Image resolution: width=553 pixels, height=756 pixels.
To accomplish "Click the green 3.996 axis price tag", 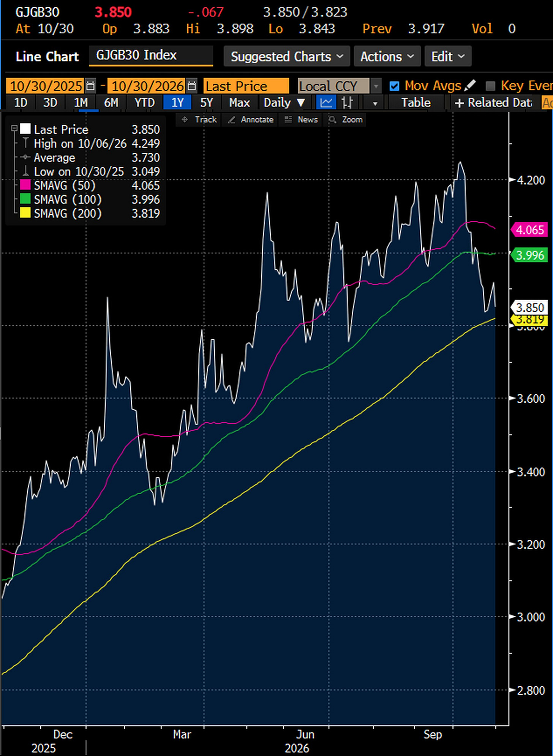I will point(529,255).
